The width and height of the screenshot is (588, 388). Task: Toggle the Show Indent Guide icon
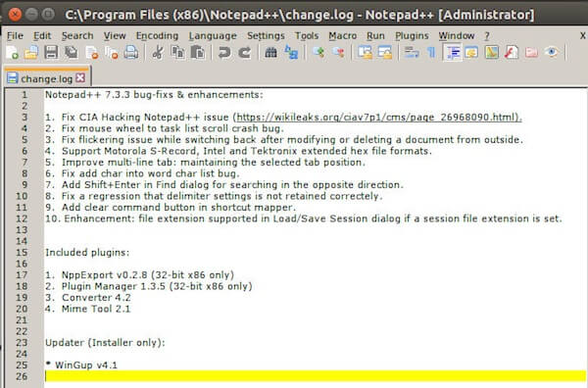tap(452, 53)
